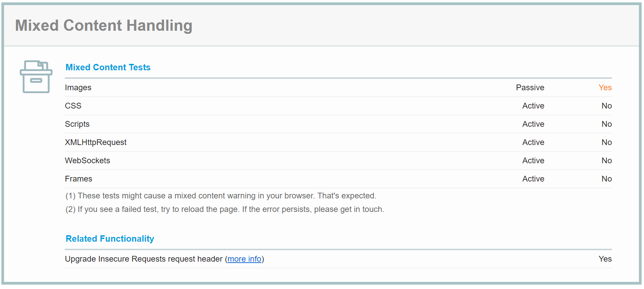Image resolution: width=644 pixels, height=289 pixels.
Task: Click the archive box icon
Action: pyautogui.click(x=36, y=77)
